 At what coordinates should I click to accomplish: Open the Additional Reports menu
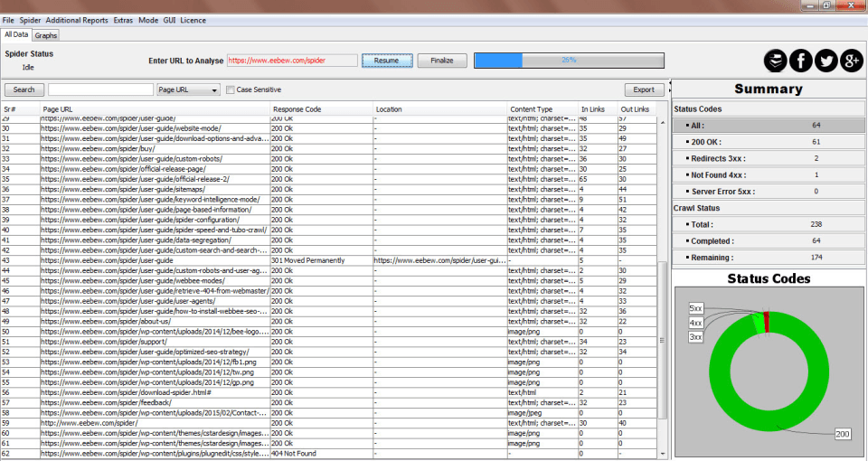coord(77,20)
